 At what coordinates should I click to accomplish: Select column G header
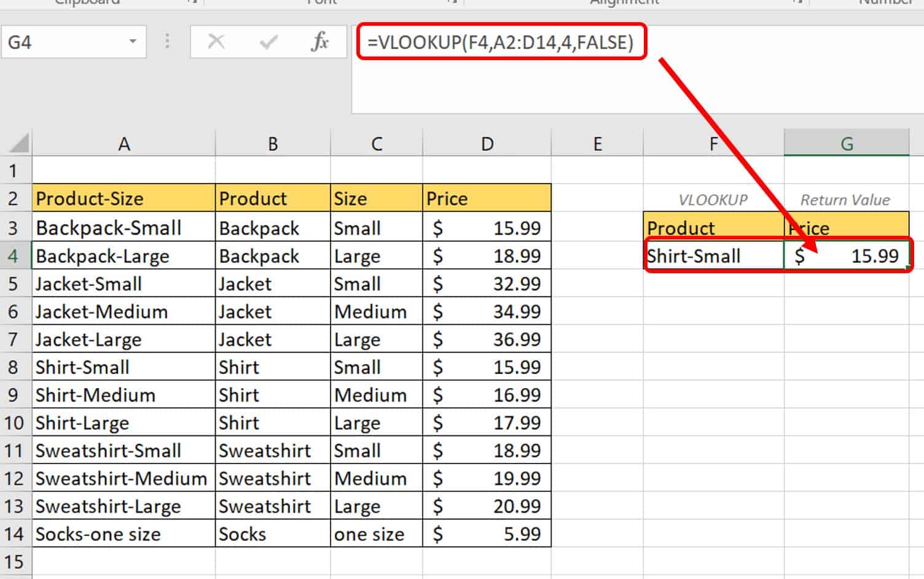tap(846, 144)
